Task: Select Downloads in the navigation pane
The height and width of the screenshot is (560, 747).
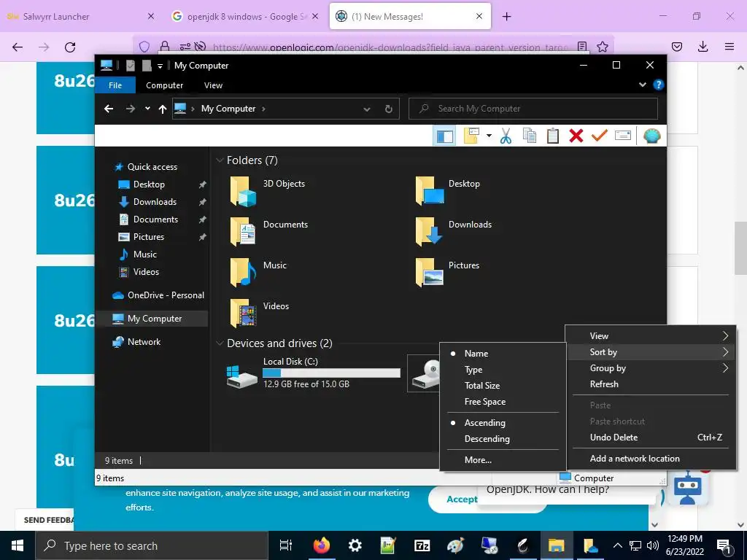Action: pos(155,202)
